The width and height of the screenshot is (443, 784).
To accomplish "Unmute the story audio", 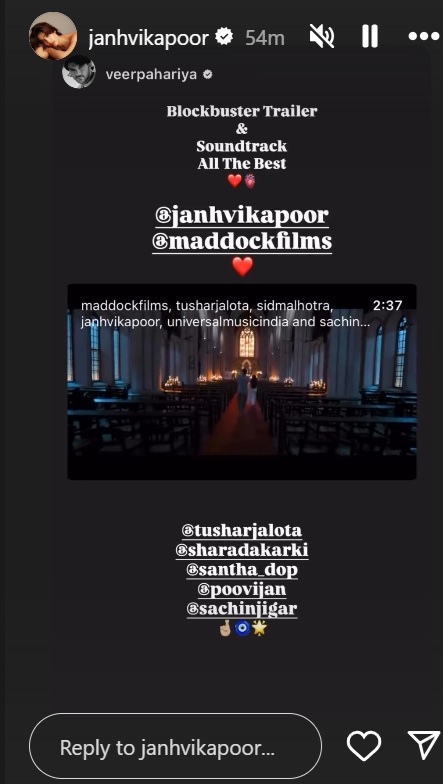I will [x=322, y=36].
